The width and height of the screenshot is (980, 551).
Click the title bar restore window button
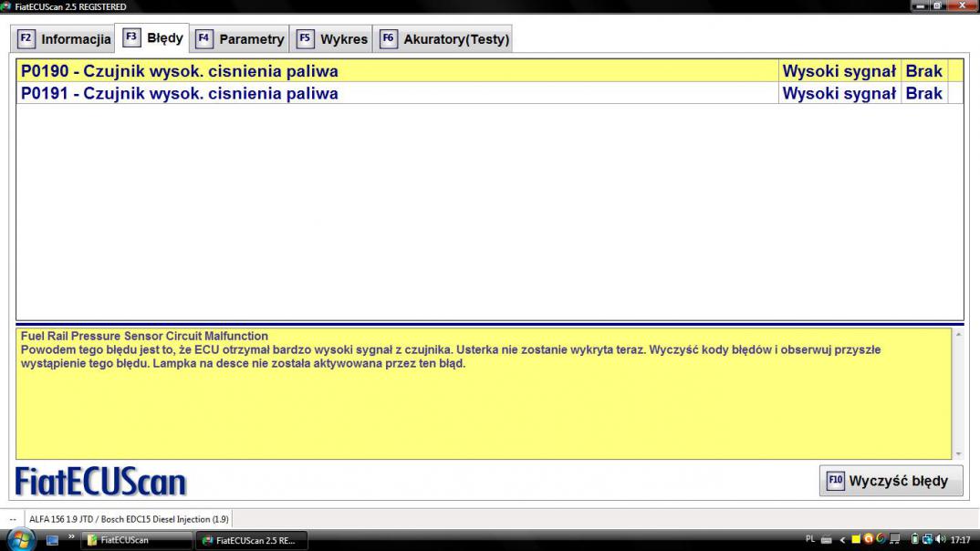point(937,5)
